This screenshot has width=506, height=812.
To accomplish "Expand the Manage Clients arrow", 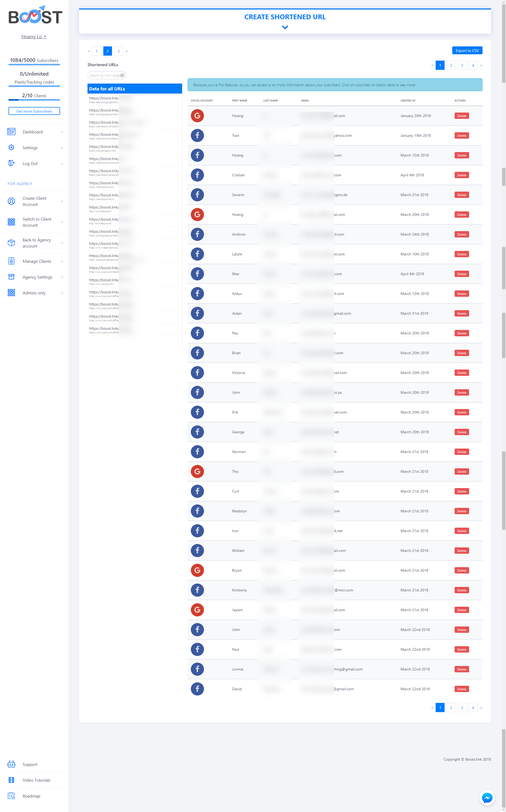I will point(62,262).
